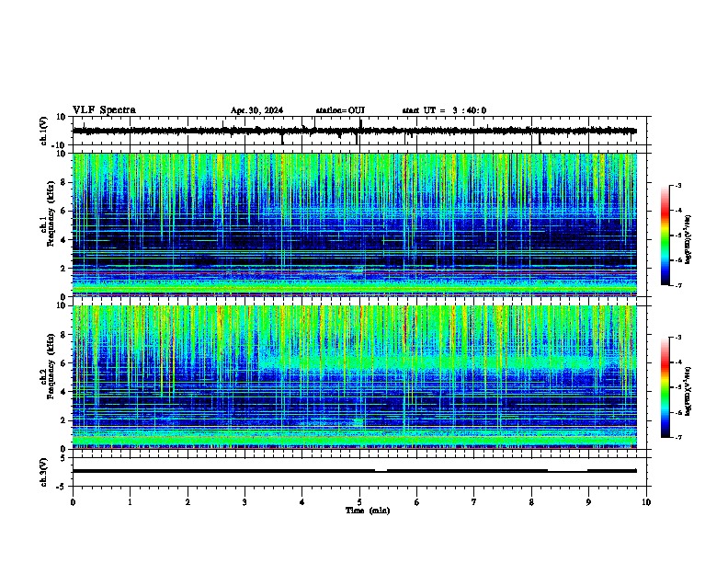728x563 pixels.
Task: Click the ch.1 voltage waveform trace
Action: [355, 131]
